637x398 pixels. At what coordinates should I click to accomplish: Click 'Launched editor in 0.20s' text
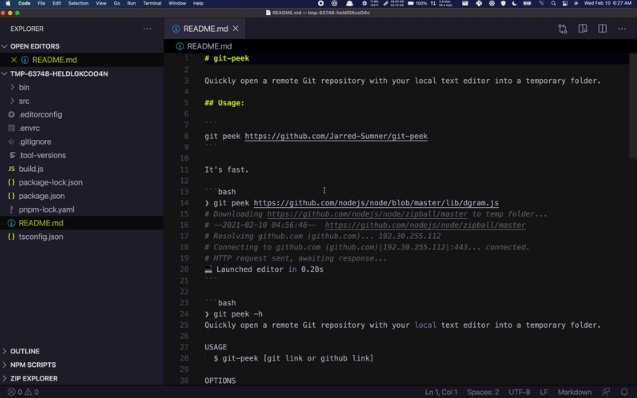pos(269,269)
